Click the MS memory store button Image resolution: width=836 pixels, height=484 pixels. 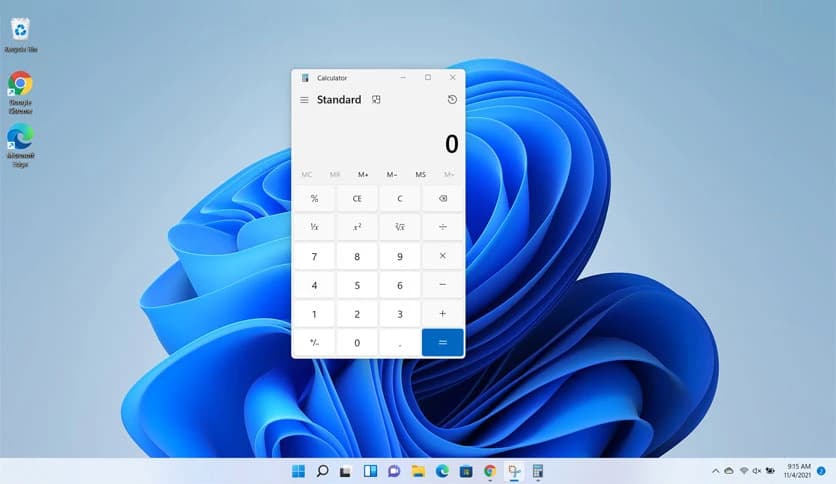pyautogui.click(x=421, y=174)
